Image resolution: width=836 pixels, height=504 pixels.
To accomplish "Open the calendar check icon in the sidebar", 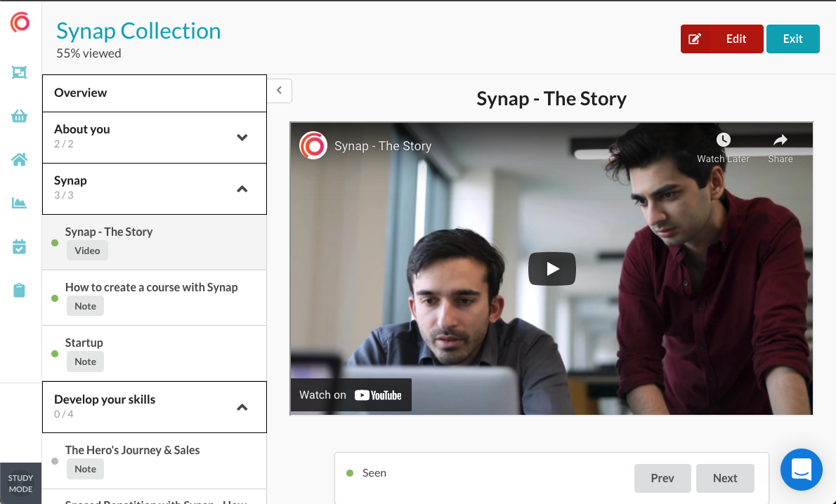I will point(19,246).
